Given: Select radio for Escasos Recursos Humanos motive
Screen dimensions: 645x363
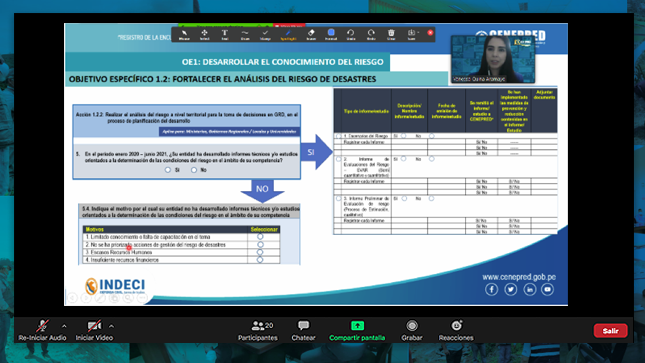Looking at the screenshot, I should (x=260, y=252).
